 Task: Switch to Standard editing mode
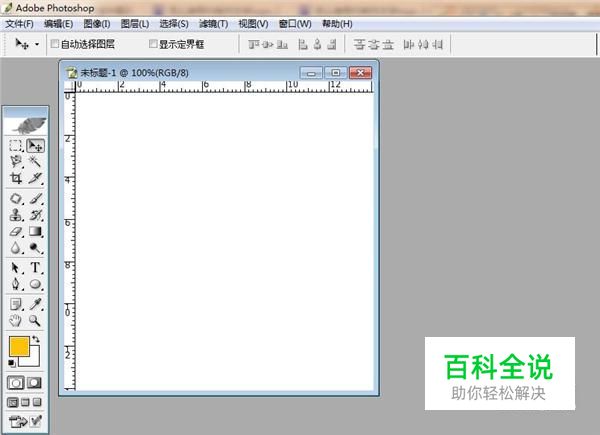click(x=16, y=383)
